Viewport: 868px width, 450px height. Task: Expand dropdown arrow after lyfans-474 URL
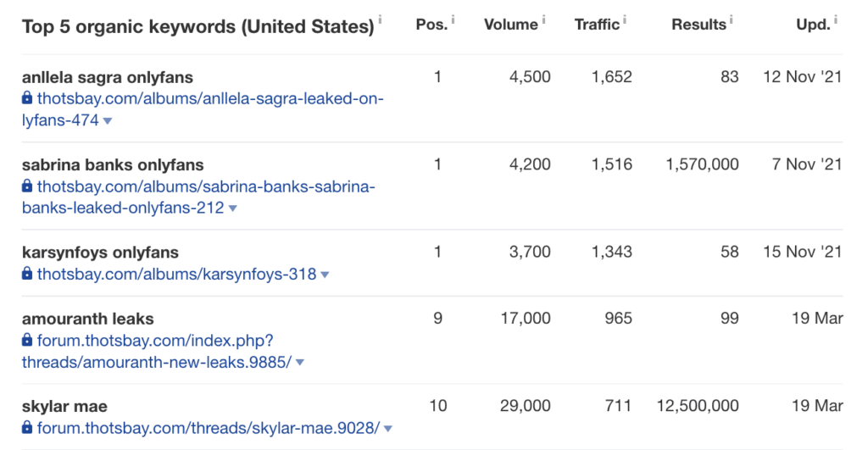click(108, 121)
